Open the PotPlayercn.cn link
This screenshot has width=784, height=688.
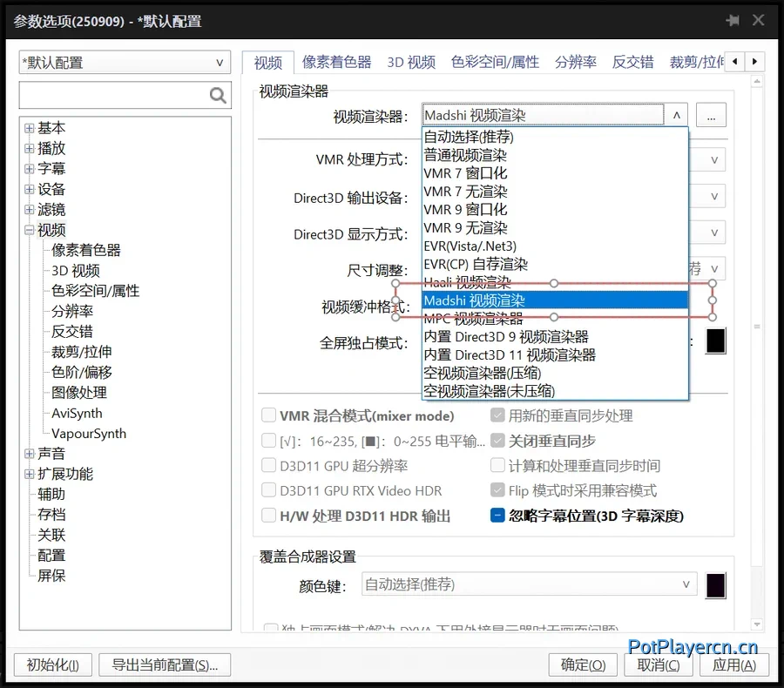693,648
